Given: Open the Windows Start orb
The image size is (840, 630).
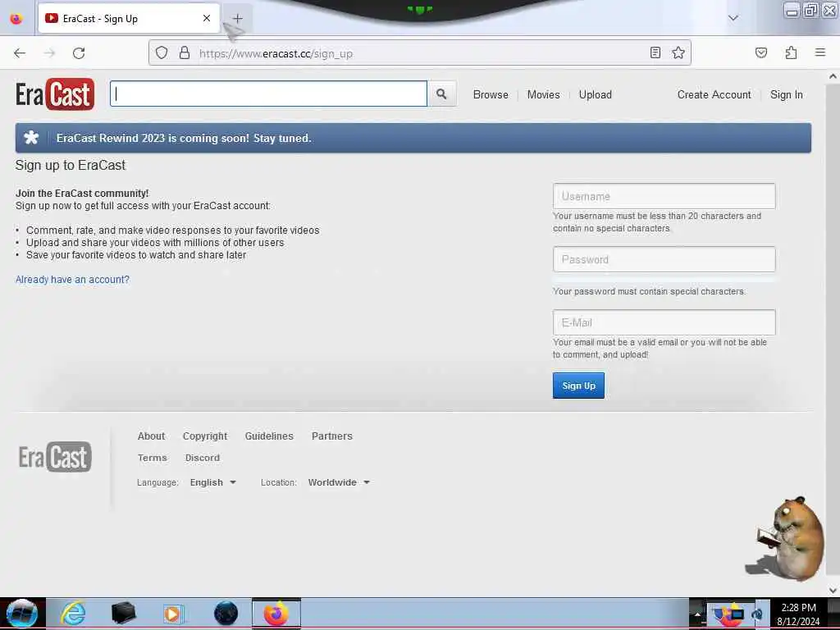Looking at the screenshot, I should 22,613.
